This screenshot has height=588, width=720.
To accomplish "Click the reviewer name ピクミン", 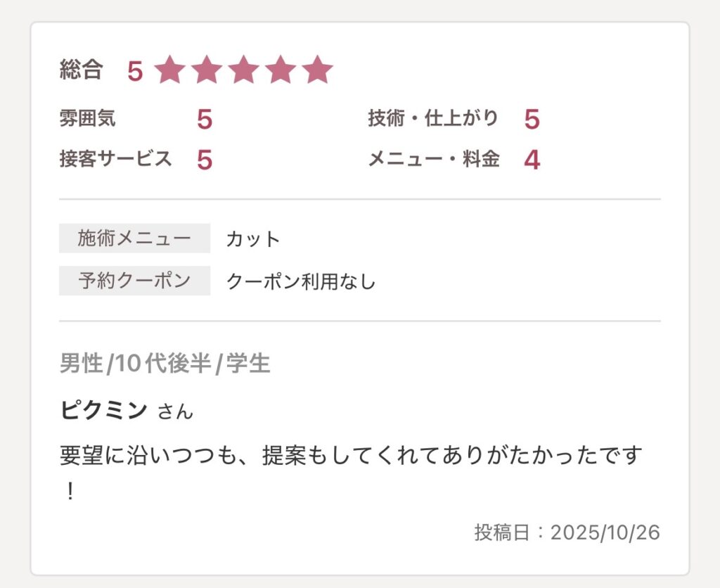I will pos(104,410).
